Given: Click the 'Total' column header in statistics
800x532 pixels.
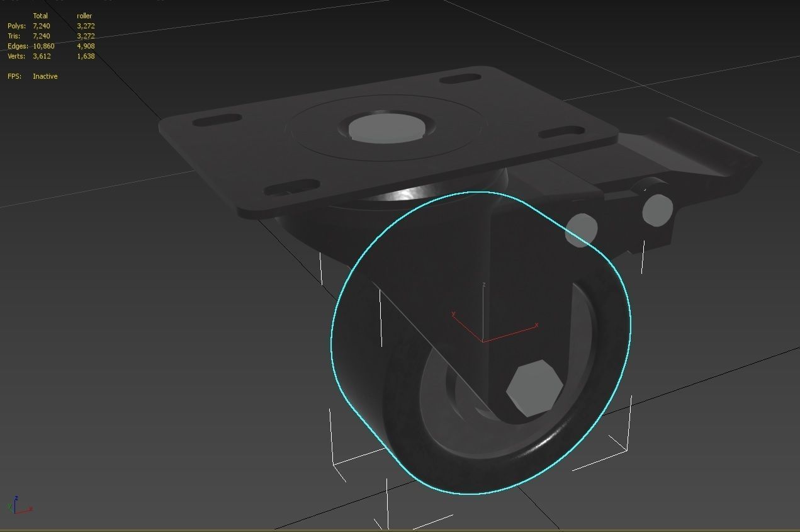Looking at the screenshot, I should click(x=40, y=16).
